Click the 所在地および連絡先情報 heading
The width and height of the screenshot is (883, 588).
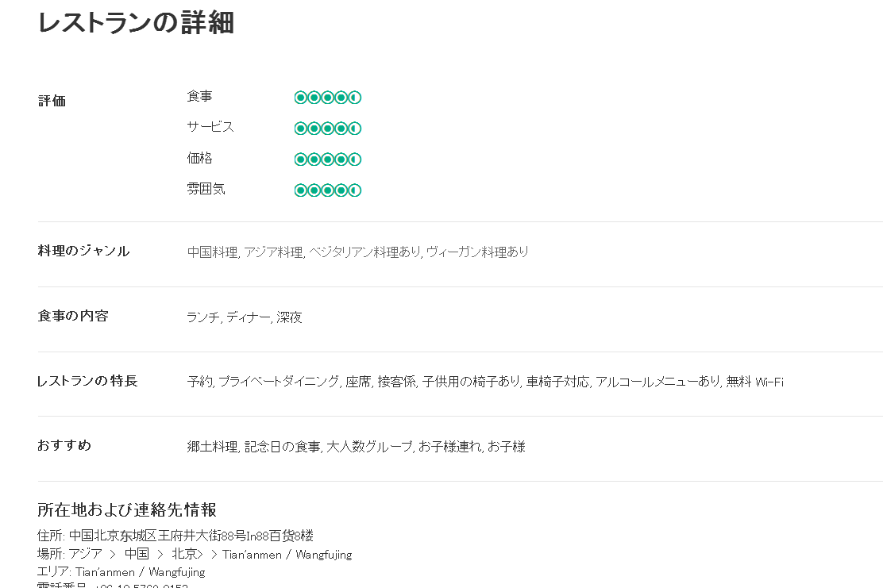point(127,509)
